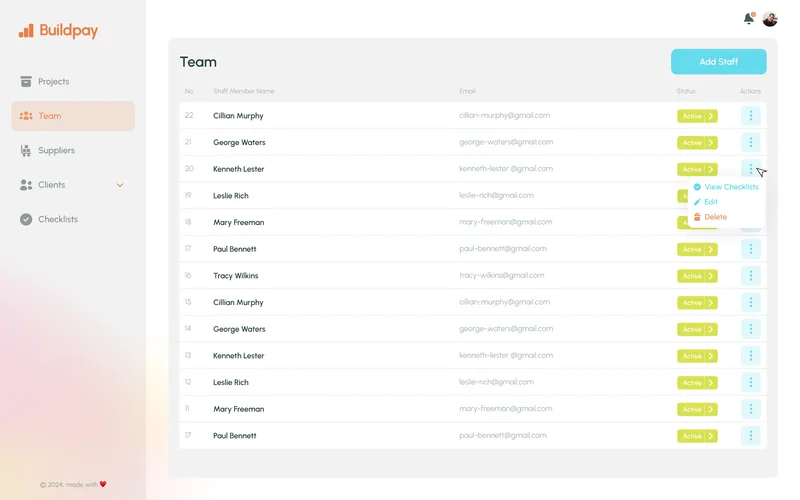Select the name George Waters in row 14

239,329
